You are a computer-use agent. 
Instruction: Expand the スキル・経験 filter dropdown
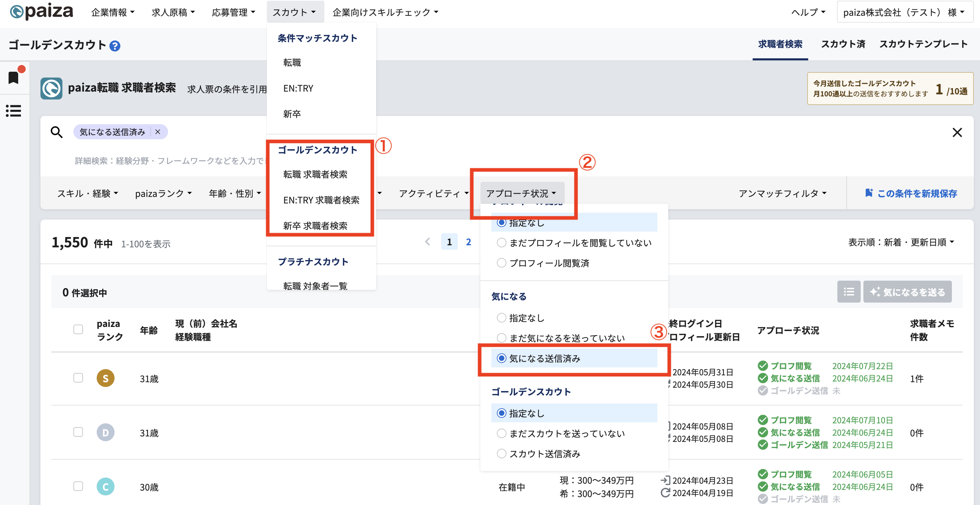87,193
